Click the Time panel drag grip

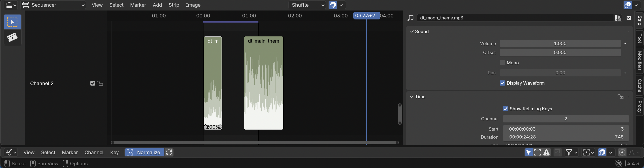(627, 97)
